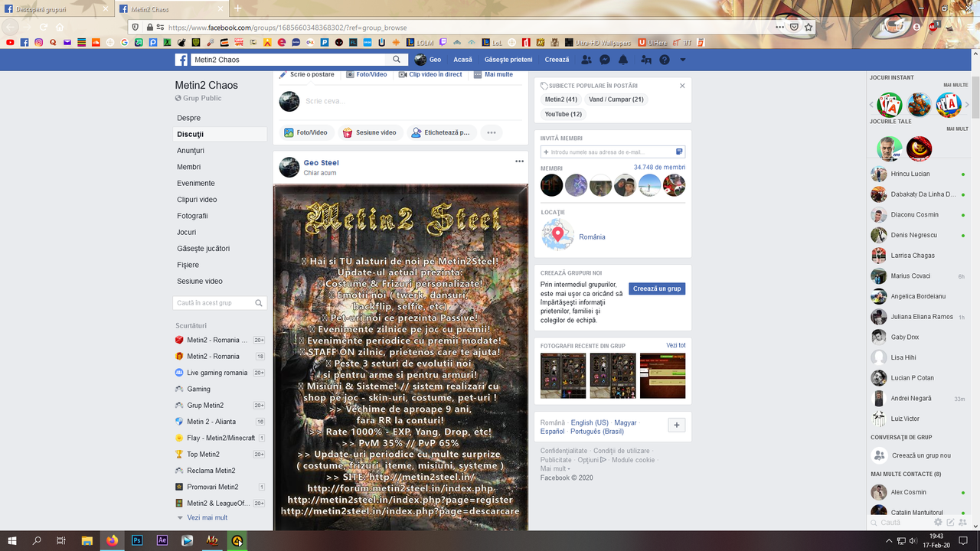This screenshot has height=551, width=980.
Task: Click the create new group icon in chat bar
Action: 962,522
